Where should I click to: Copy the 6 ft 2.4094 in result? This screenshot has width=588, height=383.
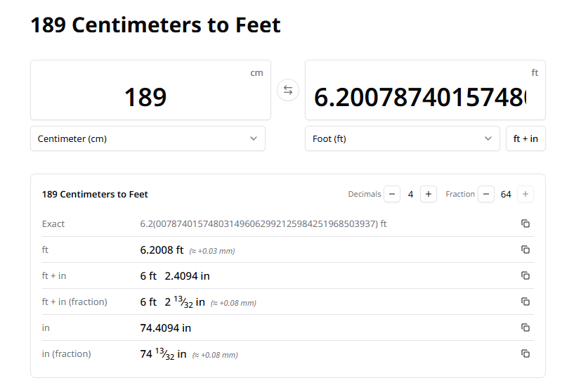525,275
